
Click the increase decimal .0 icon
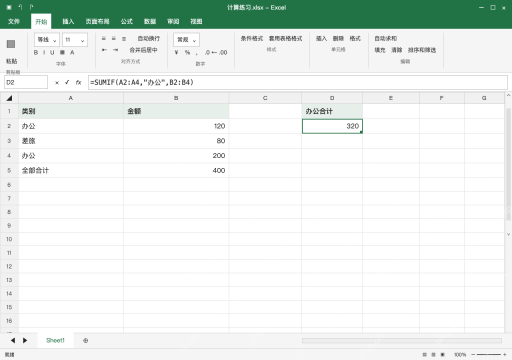click(x=208, y=52)
